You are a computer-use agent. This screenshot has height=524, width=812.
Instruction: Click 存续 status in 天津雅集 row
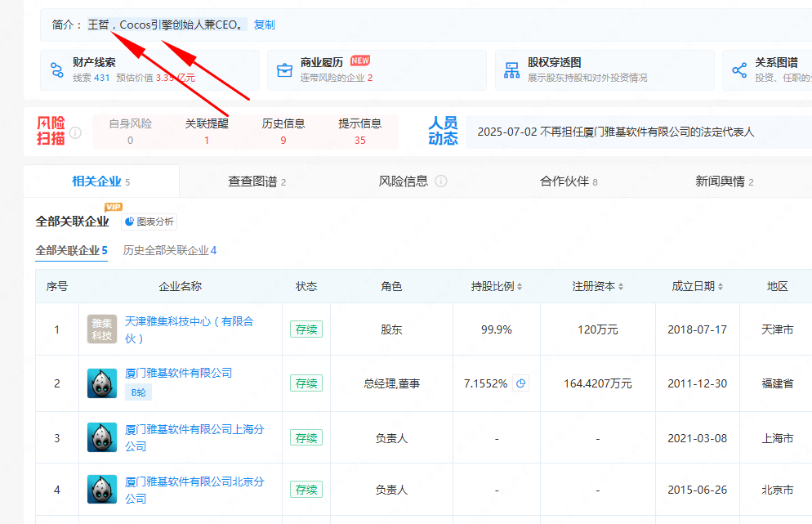pyautogui.click(x=306, y=329)
